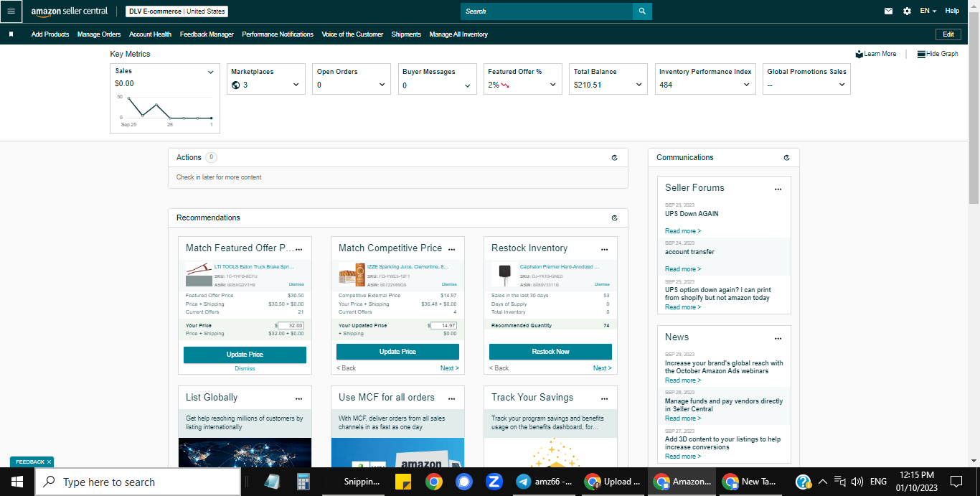Expand the Global Promotions Sales dropdown
Viewport: 980px width, 496px height.
(x=842, y=85)
